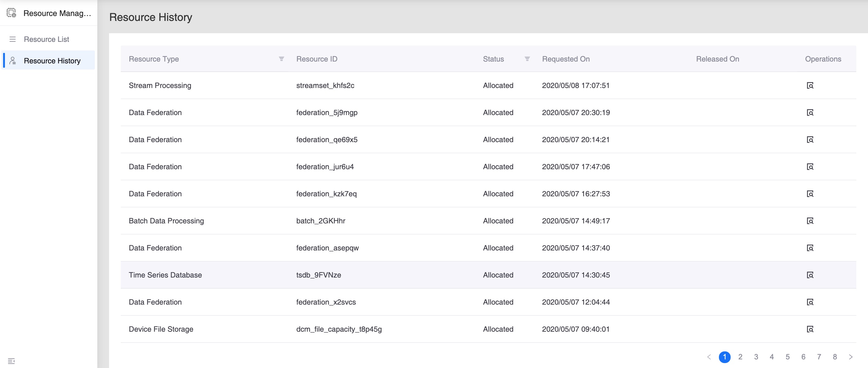868x368 pixels.
Task: Click the Resource ID column header
Action: [x=317, y=59]
